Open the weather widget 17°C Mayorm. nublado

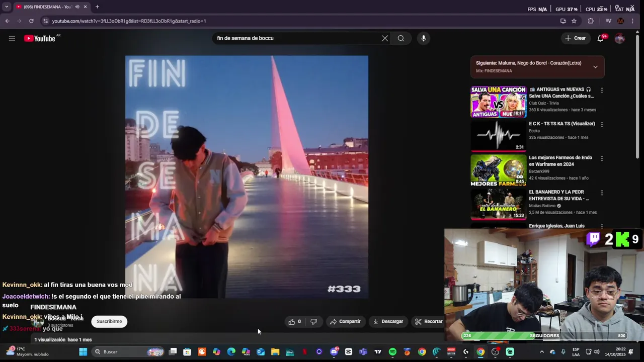[28, 351]
